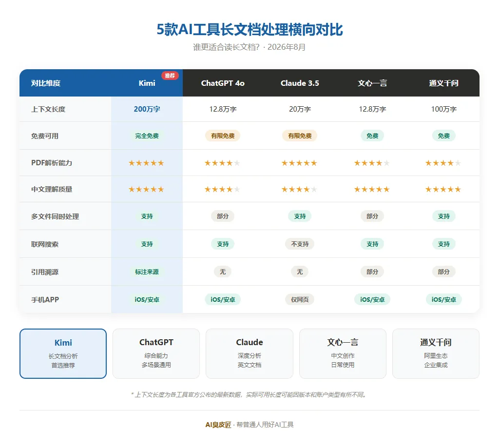Click ChatGPT 4o's 中文理解质量 star rating

(x=222, y=190)
